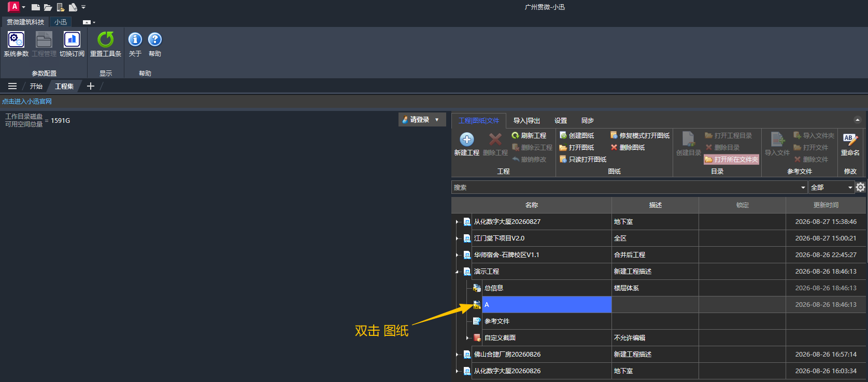Click 打开所在文件夹 to open containing folder
The height and width of the screenshot is (382, 868).
732,159
